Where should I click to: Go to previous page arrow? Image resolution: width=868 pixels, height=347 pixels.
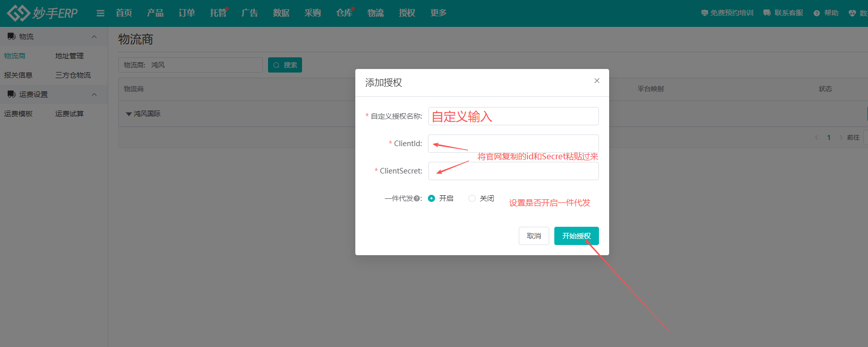(817, 137)
